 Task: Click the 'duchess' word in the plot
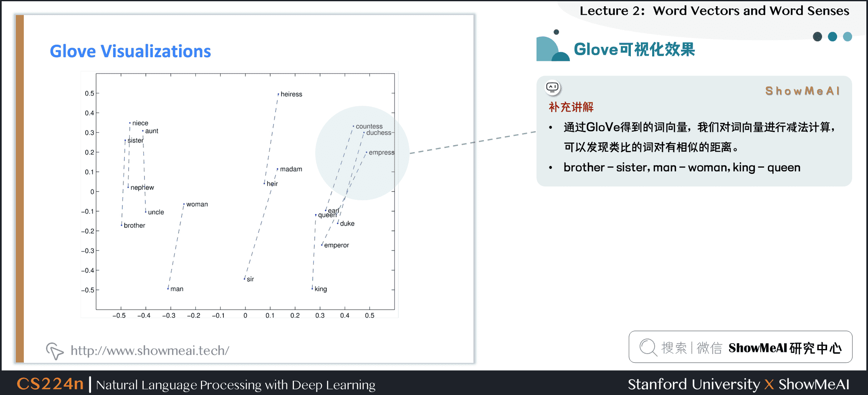pyautogui.click(x=379, y=133)
